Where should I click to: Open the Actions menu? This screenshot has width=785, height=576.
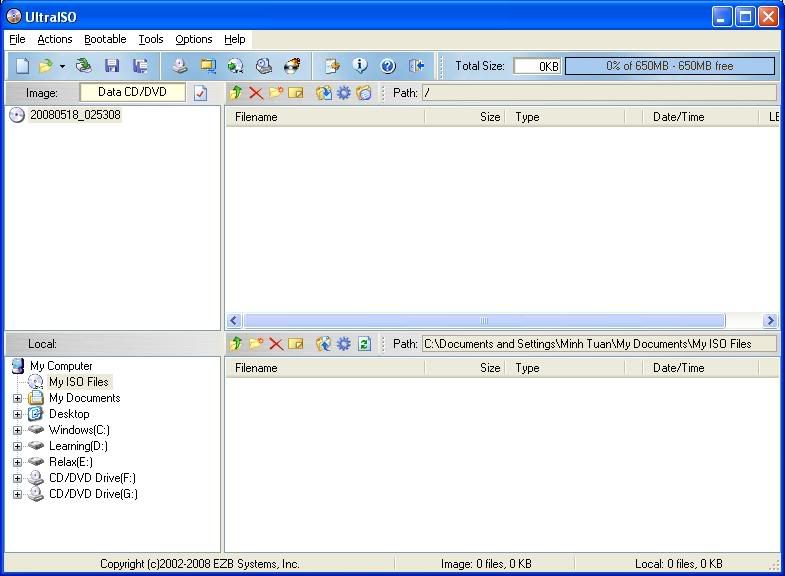pos(55,39)
